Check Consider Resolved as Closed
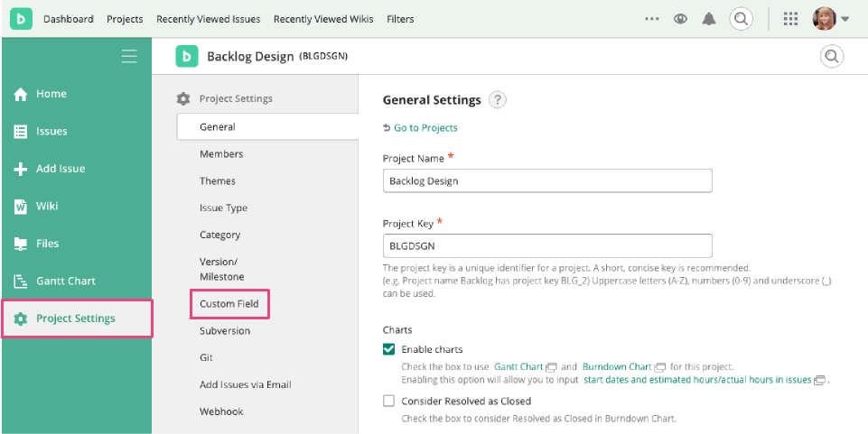868x434 pixels. pyautogui.click(x=389, y=401)
